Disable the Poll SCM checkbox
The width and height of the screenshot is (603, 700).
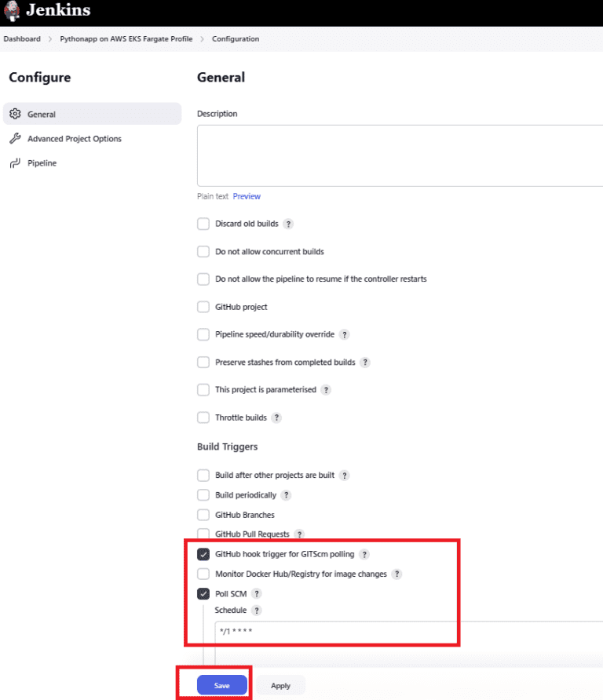tap(203, 594)
